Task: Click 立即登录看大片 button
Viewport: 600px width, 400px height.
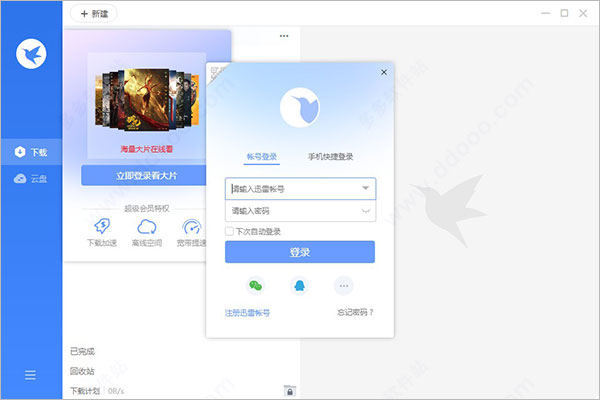Action: (144, 176)
